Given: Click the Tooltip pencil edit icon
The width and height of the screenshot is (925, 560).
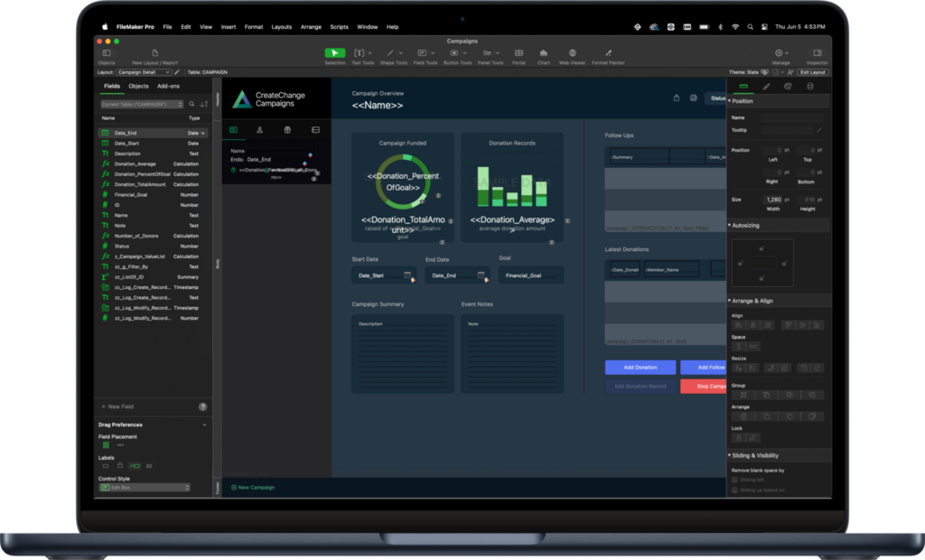Looking at the screenshot, I should point(818,130).
